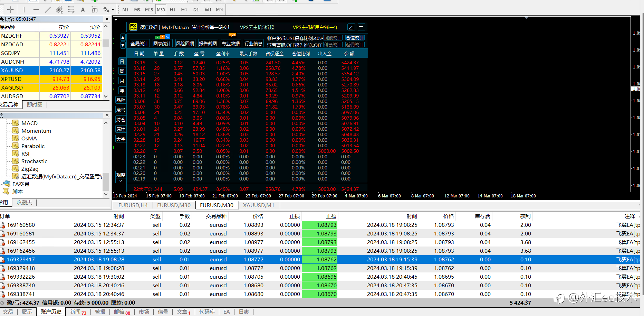Open the 行业信息 view
Image resolution: width=644 pixels, height=316 pixels.
click(253, 44)
